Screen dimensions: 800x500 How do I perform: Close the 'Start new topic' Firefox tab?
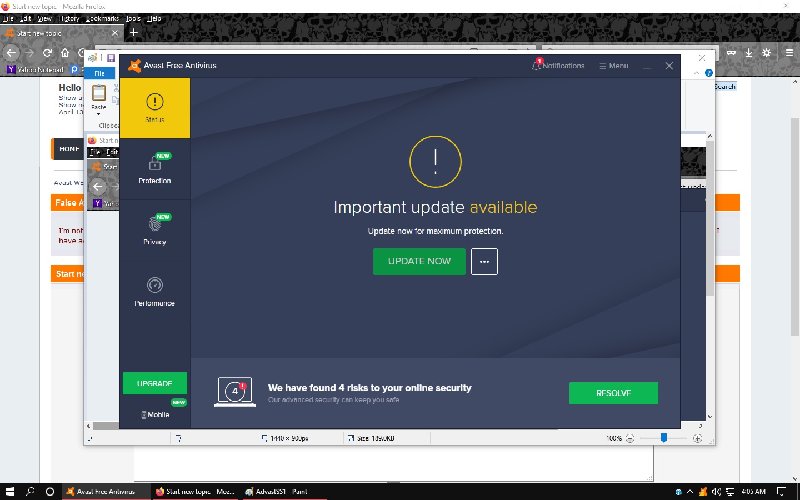(x=115, y=33)
